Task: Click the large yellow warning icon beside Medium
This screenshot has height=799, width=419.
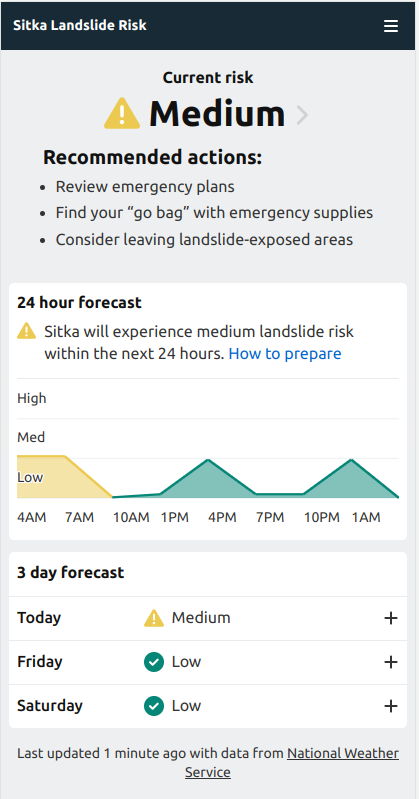Action: 122,114
